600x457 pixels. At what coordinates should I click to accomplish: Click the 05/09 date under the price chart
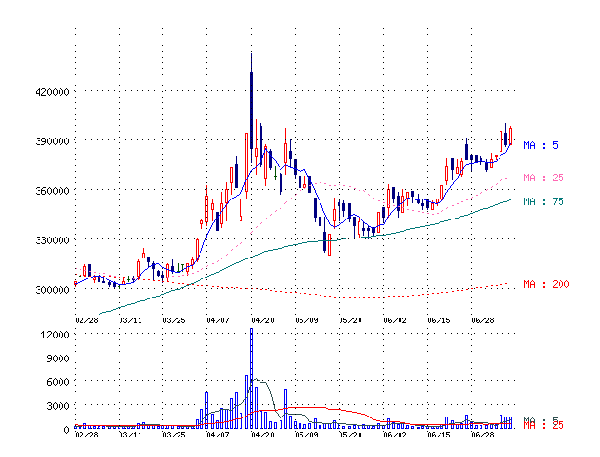coord(307,320)
